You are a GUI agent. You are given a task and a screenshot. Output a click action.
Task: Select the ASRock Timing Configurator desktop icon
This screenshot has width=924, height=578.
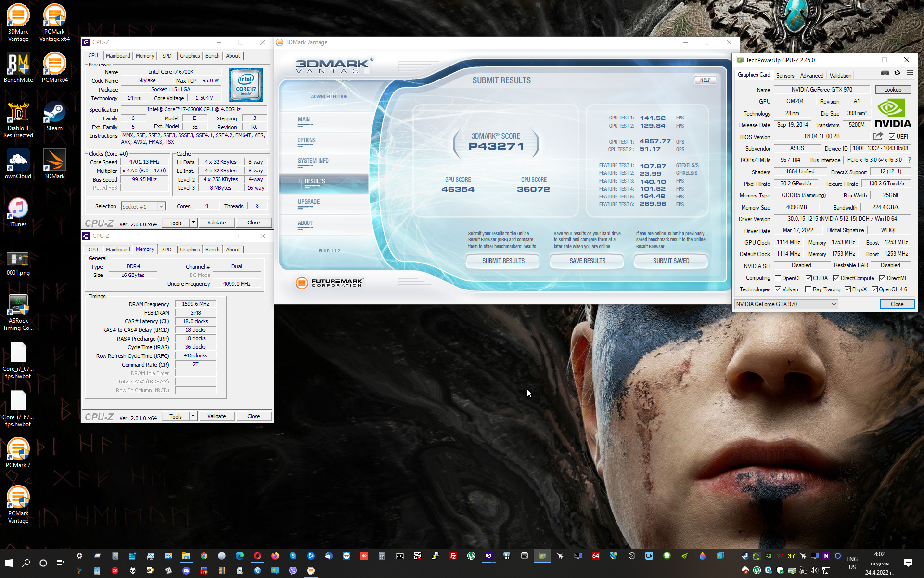(x=18, y=312)
